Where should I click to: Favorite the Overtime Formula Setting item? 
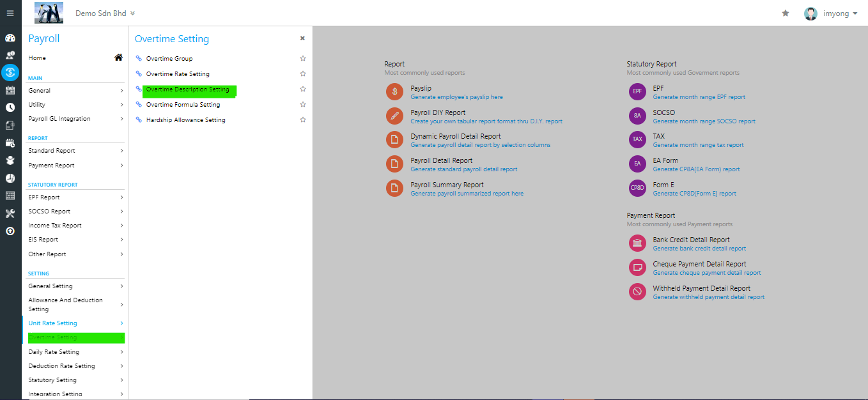(303, 104)
